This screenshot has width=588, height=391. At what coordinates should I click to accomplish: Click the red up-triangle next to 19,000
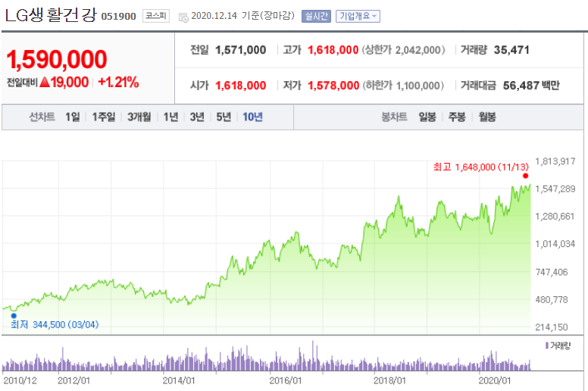[x=45, y=82]
